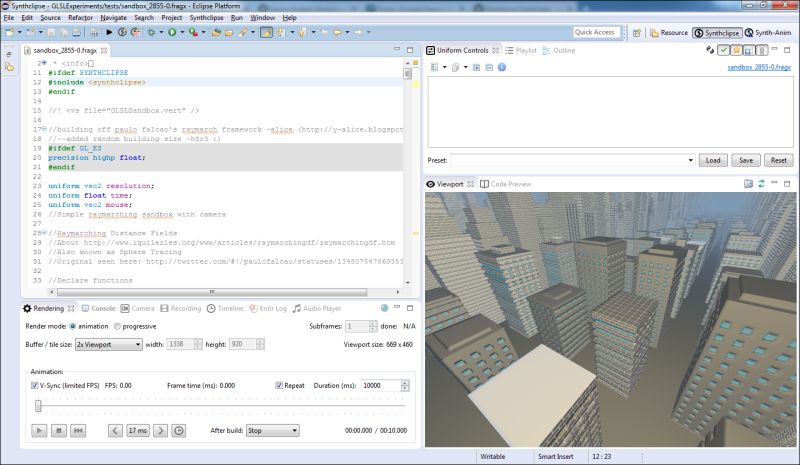
Task: Click the refresh icon in Viewport header
Action: (x=761, y=184)
